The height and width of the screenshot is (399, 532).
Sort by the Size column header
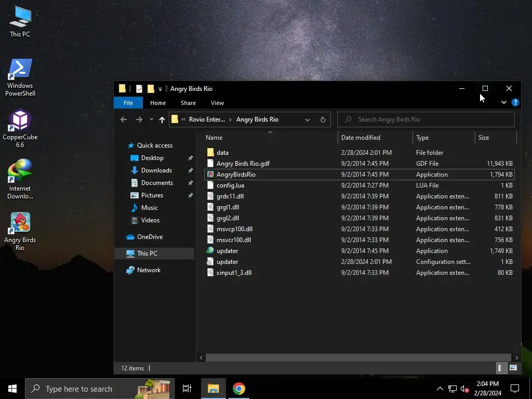(495, 137)
